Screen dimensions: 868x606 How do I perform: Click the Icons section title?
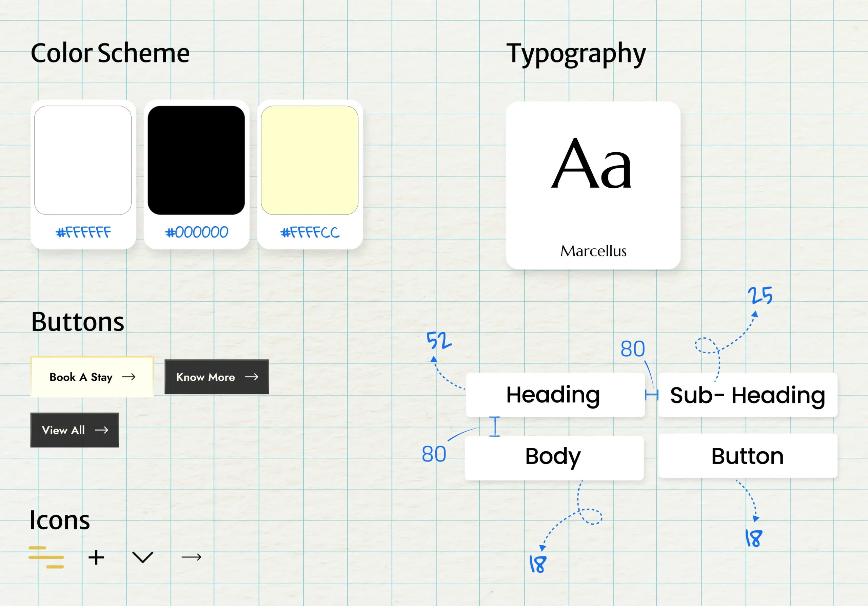click(60, 520)
